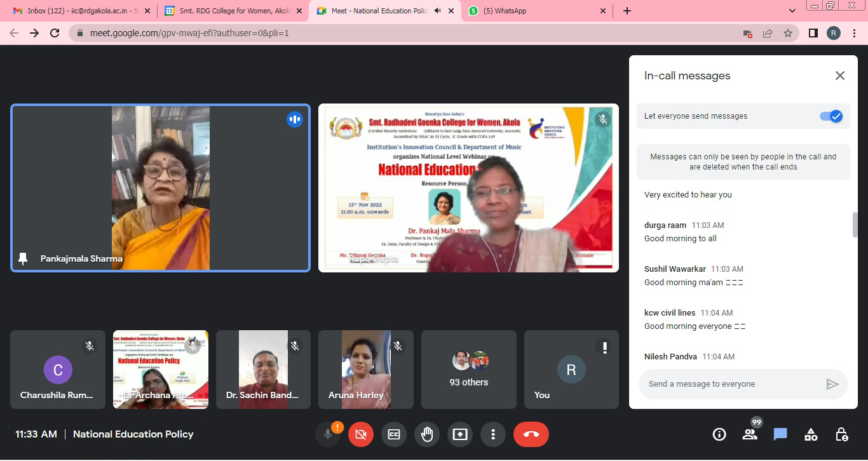The image size is (868, 461).
Task: Open host controls lock icon
Action: 841,434
